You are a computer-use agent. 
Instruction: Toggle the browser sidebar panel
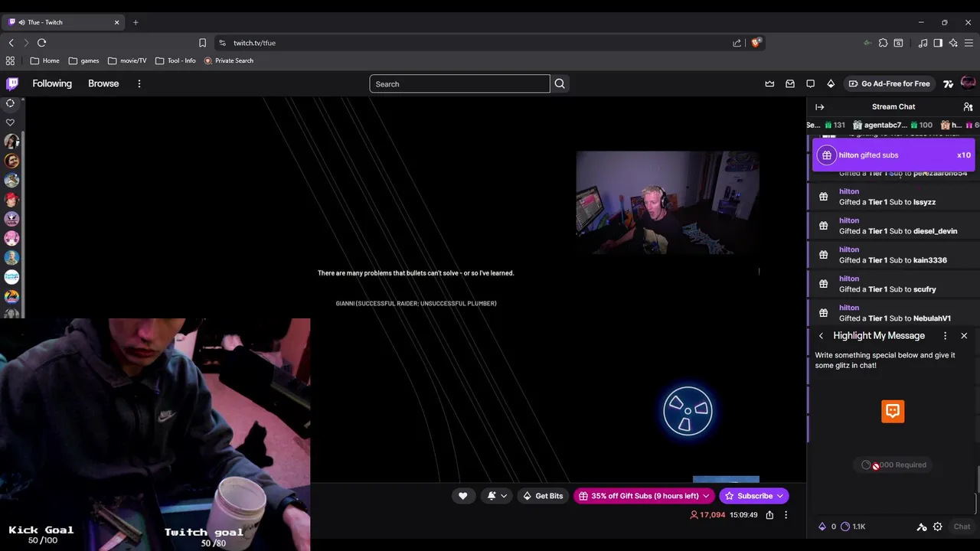coord(938,43)
